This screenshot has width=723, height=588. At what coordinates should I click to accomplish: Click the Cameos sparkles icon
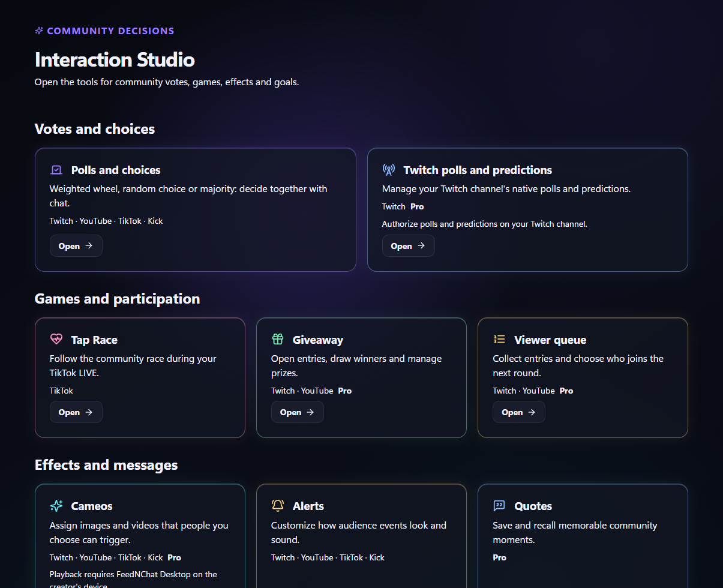[x=56, y=506]
